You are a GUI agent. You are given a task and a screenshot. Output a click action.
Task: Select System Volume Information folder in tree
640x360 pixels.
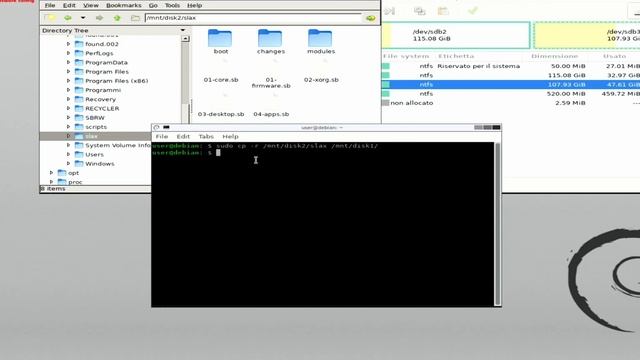pyautogui.click(x=118, y=145)
